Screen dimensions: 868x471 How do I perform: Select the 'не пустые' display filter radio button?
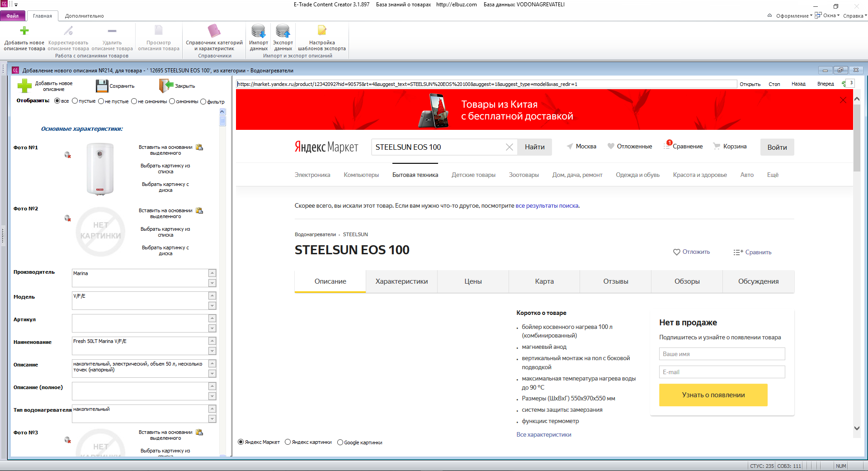coord(101,101)
